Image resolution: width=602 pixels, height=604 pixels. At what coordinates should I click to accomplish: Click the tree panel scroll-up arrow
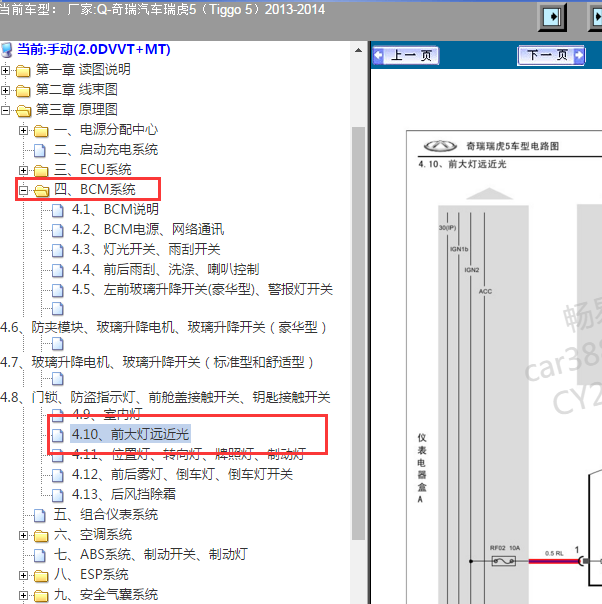click(359, 50)
